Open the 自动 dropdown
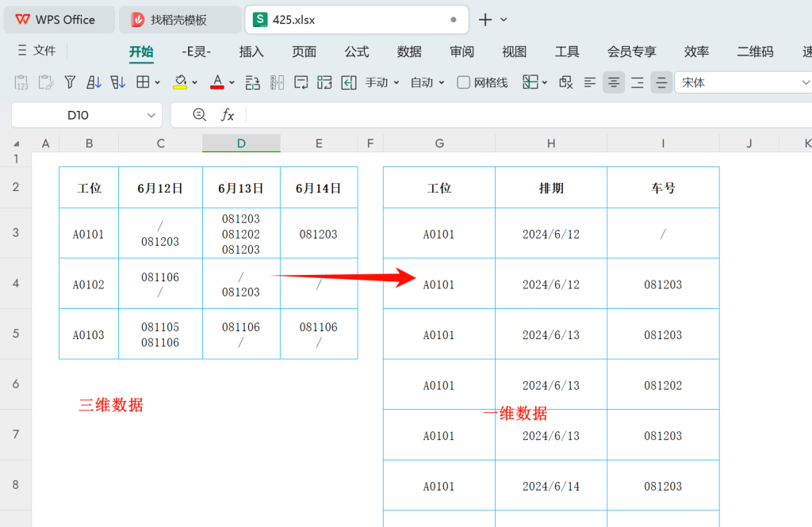The image size is (812, 527). pos(427,82)
